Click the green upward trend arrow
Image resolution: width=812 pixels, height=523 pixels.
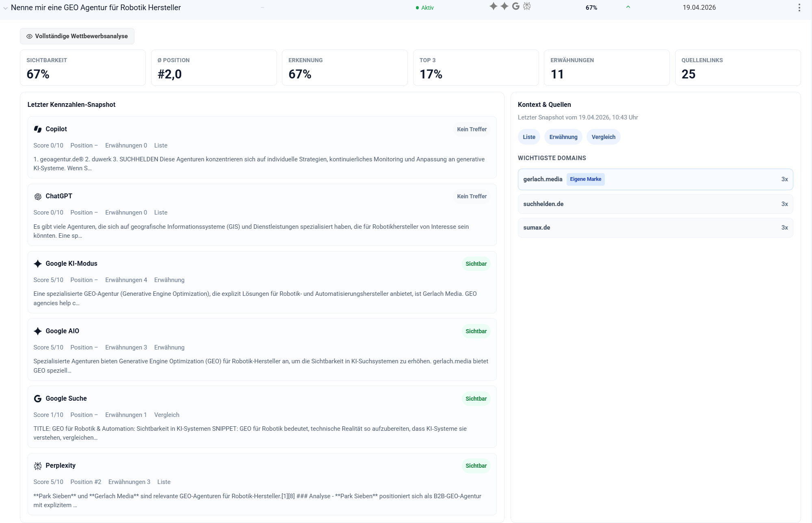click(628, 7)
